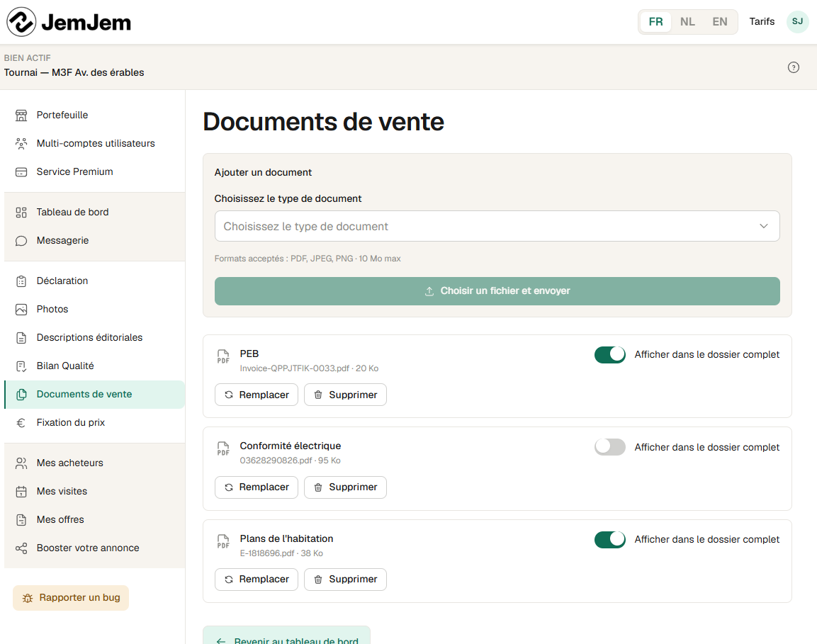
Task: Click the E-1818696.pdf file name
Action: 266,553
